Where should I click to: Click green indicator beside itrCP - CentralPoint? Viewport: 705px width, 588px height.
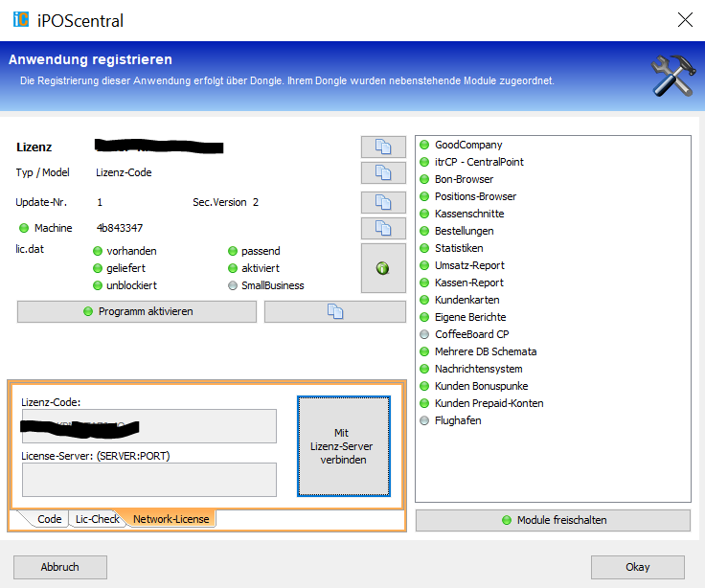coord(424,162)
